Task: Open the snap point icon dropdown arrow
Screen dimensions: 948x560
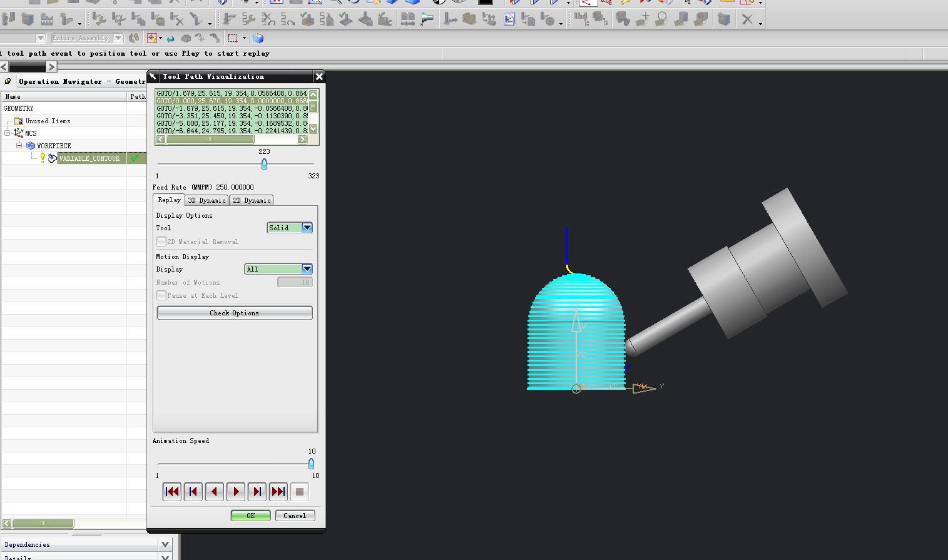Action: [x=160, y=38]
